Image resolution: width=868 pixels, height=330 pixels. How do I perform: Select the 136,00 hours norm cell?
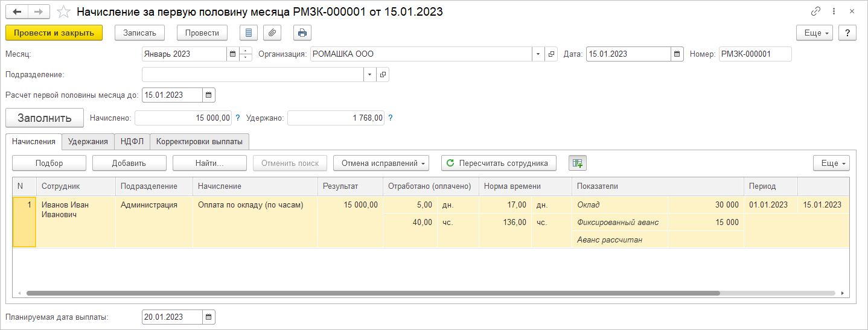505,222
